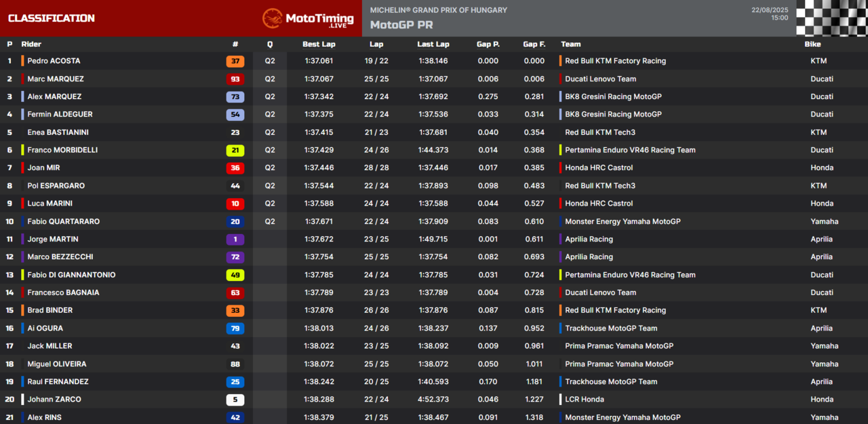Viewport: 868px width, 424px height.
Task: Click Brad Binder's number 33 badge
Action: [235, 310]
